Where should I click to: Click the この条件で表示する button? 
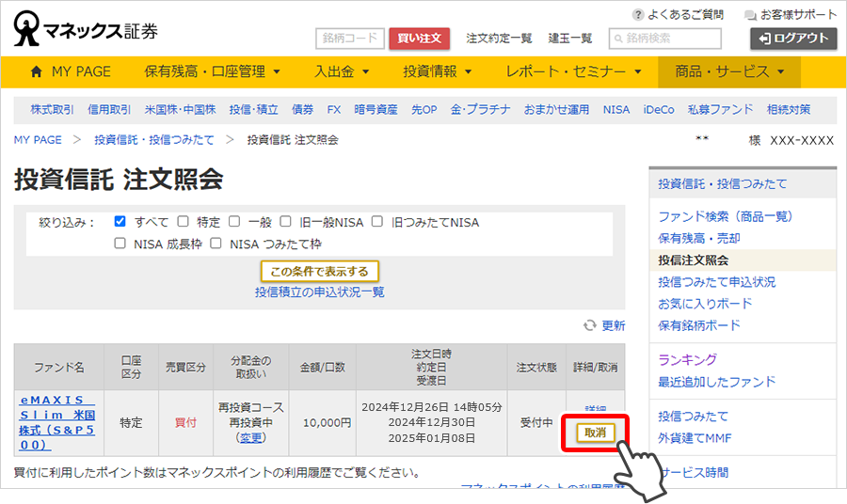click(x=319, y=271)
